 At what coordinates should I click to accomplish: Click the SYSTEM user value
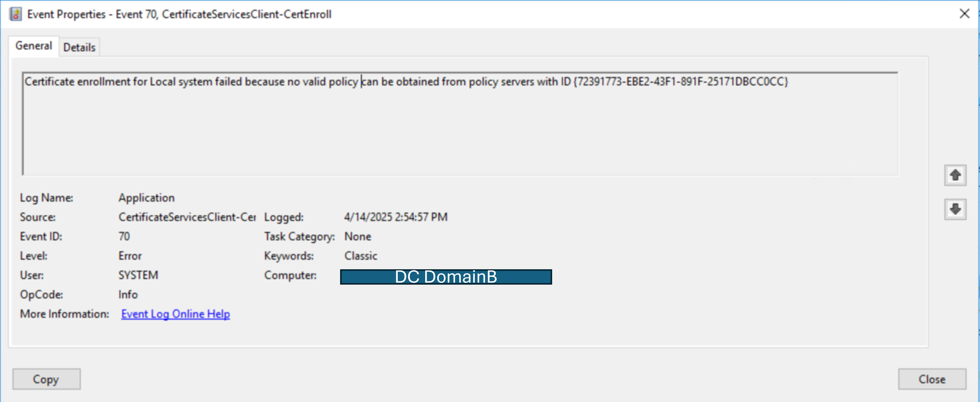pyautogui.click(x=138, y=275)
